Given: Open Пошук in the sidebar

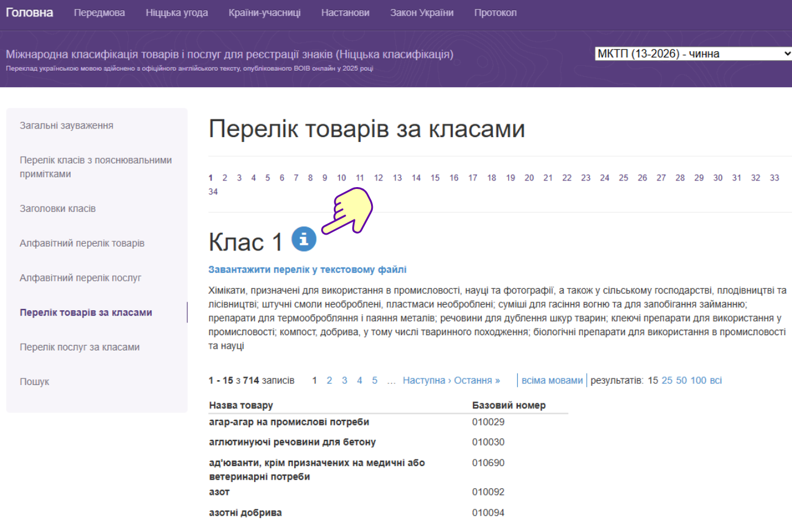Looking at the screenshot, I should pos(34,381).
